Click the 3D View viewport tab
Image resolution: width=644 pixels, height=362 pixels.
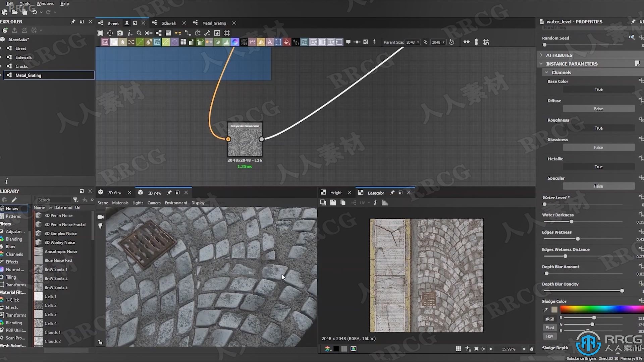115,193
